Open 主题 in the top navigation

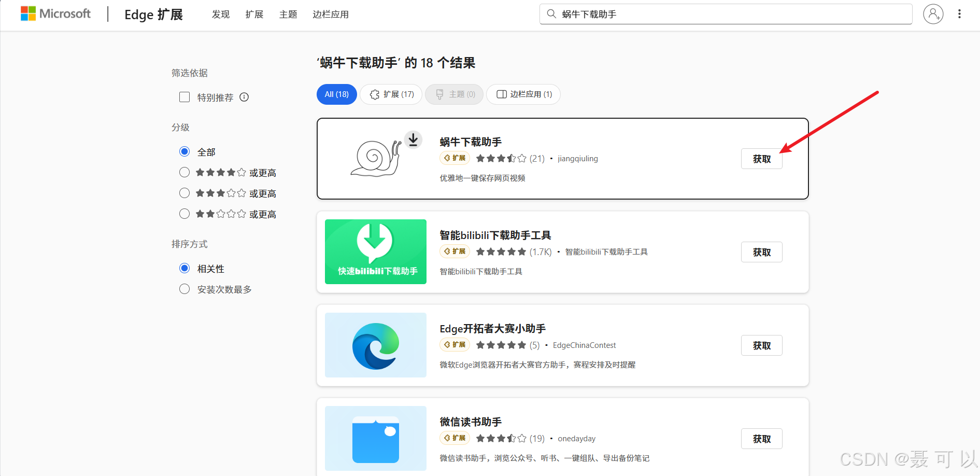[x=288, y=15]
